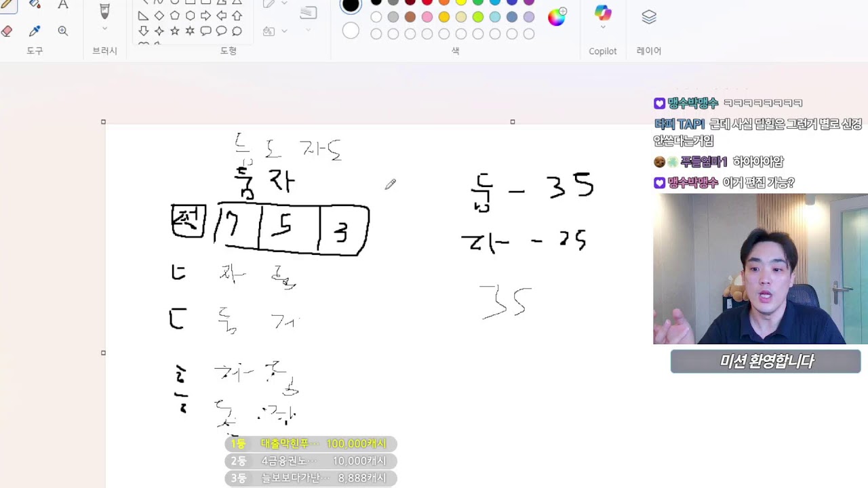Pick the lime green palette swatch
Viewport: 868px width, 488px height.
click(x=478, y=17)
